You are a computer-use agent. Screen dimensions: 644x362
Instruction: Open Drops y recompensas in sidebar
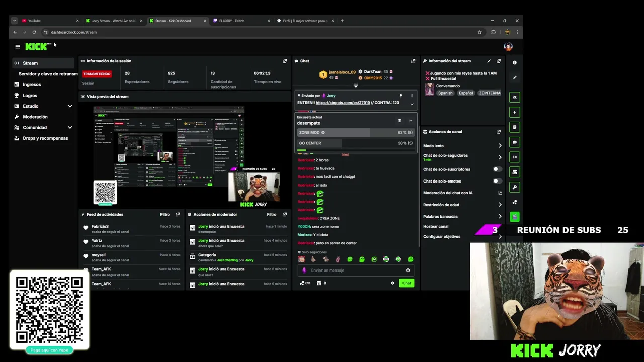click(x=45, y=138)
